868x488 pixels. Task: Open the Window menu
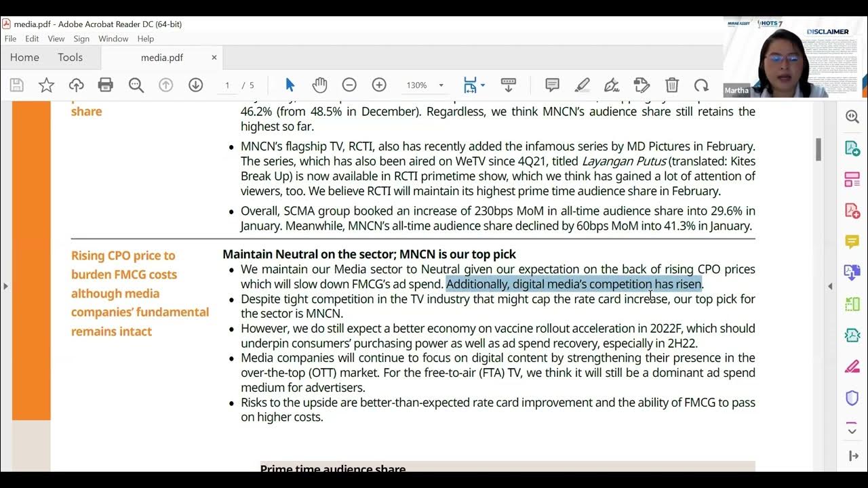[113, 39]
